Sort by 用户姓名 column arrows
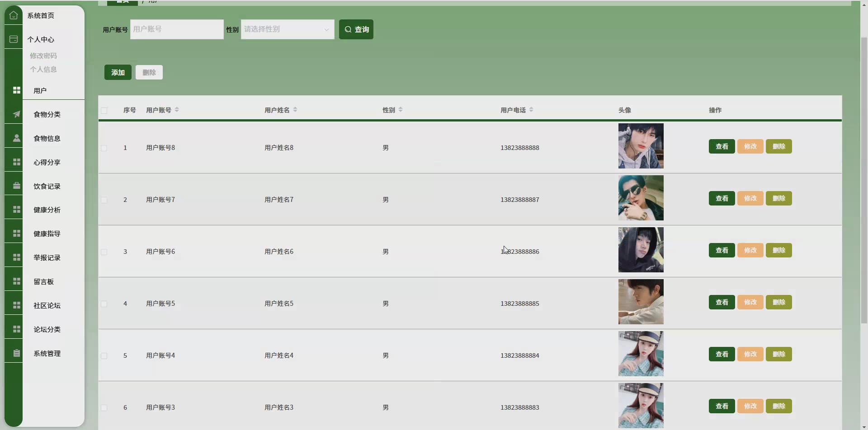This screenshot has height=430, width=868. pos(295,110)
